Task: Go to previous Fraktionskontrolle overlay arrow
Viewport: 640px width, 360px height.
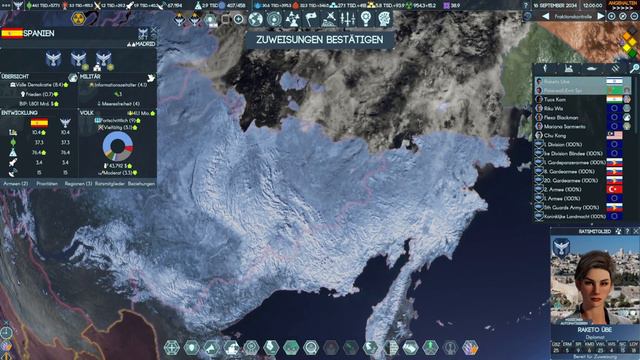Action: coord(545,16)
